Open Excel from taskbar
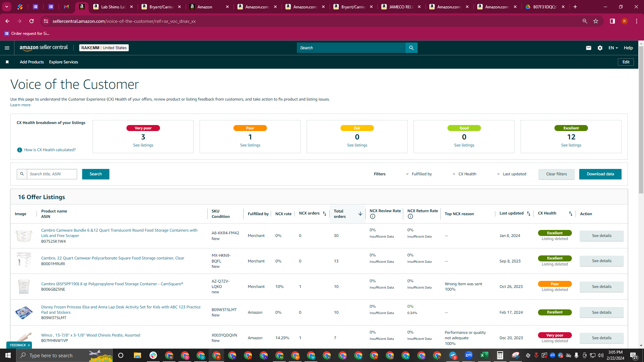644x362 pixels. point(484,355)
